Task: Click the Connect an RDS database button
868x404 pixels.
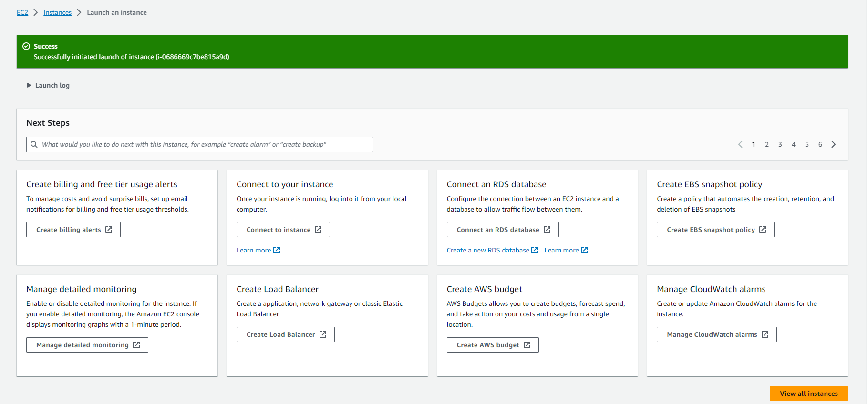Action: tap(503, 230)
